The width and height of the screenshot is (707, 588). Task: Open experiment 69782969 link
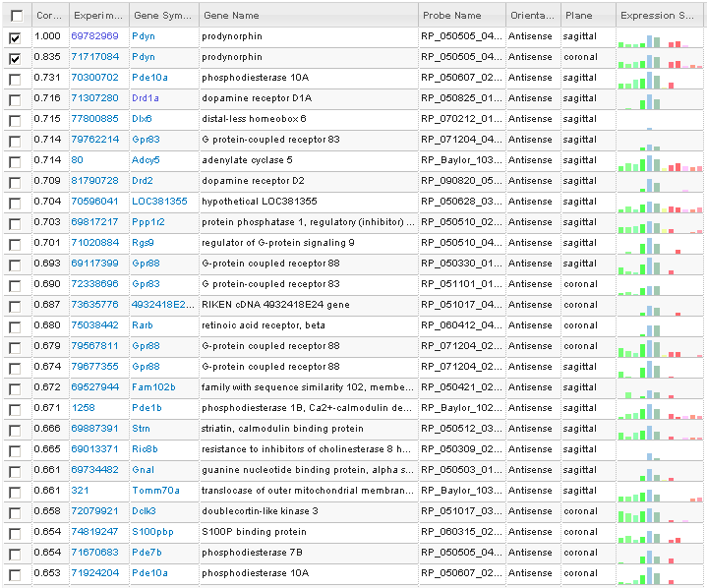pyautogui.click(x=94, y=36)
